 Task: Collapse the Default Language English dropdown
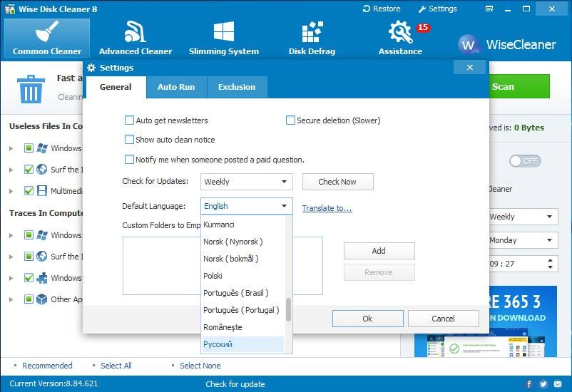click(247, 206)
